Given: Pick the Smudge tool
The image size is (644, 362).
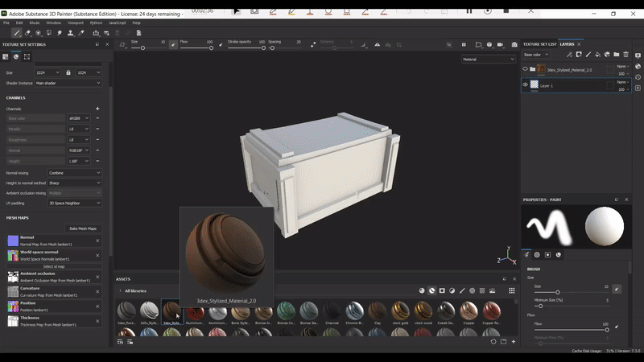Looking at the screenshot, I should (x=61, y=33).
